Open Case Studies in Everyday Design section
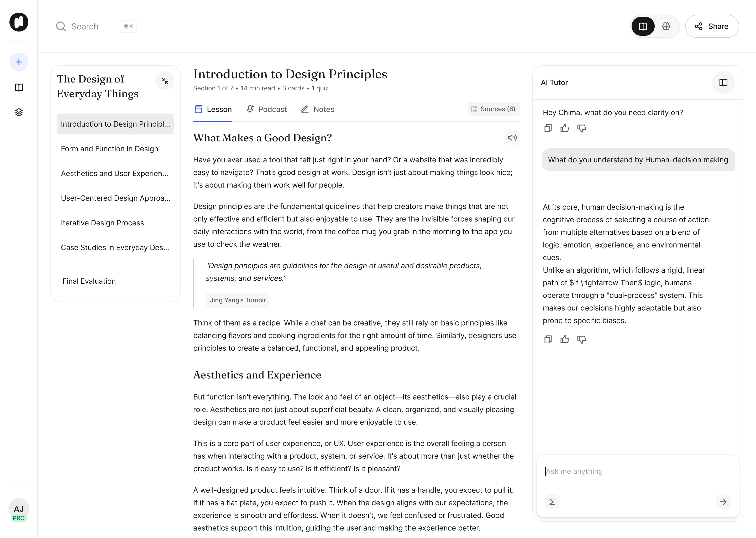 tap(115, 247)
